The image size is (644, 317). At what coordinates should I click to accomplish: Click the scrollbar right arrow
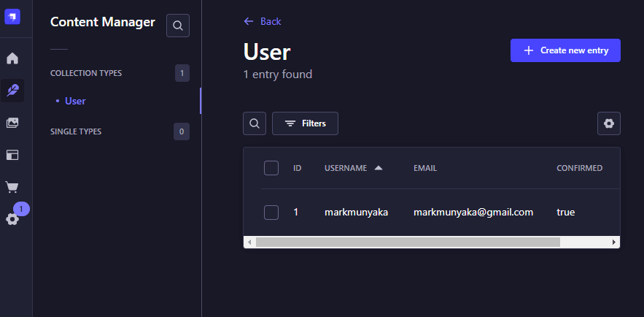click(614, 242)
